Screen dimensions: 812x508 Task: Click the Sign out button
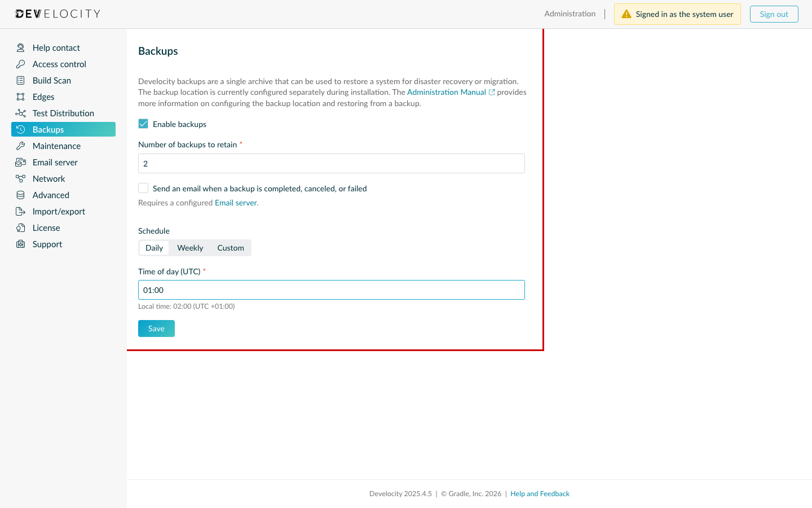click(x=774, y=14)
